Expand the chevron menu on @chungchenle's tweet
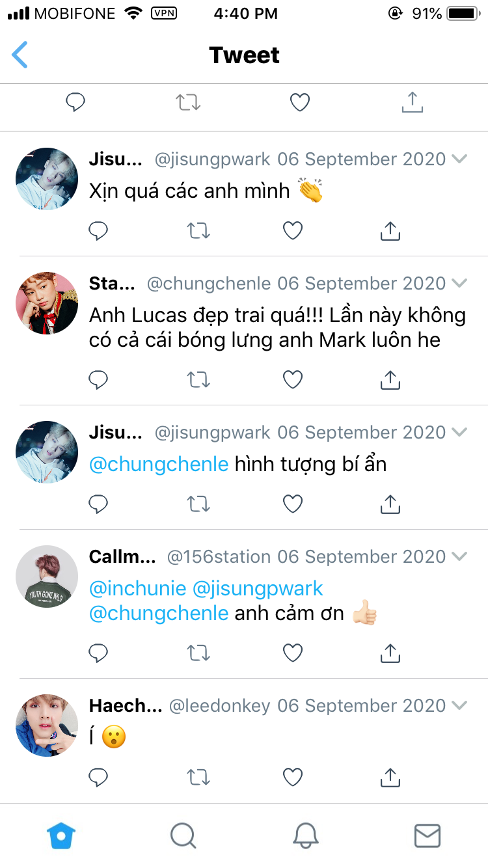Viewport: 488px width, 868px height. click(459, 283)
